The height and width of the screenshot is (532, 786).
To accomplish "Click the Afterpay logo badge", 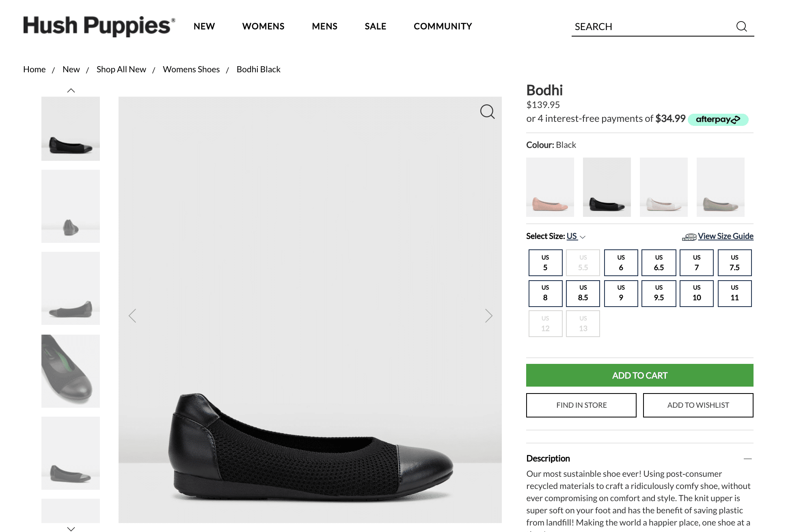I will (x=718, y=119).
